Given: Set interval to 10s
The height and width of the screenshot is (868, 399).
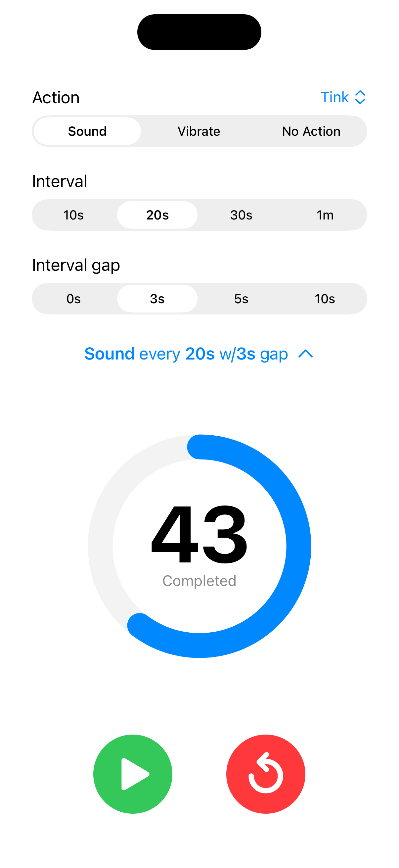Looking at the screenshot, I should tap(74, 215).
